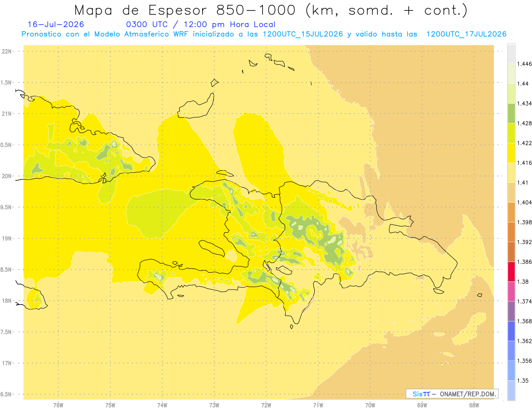Click the colorbar value 1.428
This screenshot has height=411, width=532.
525,123
